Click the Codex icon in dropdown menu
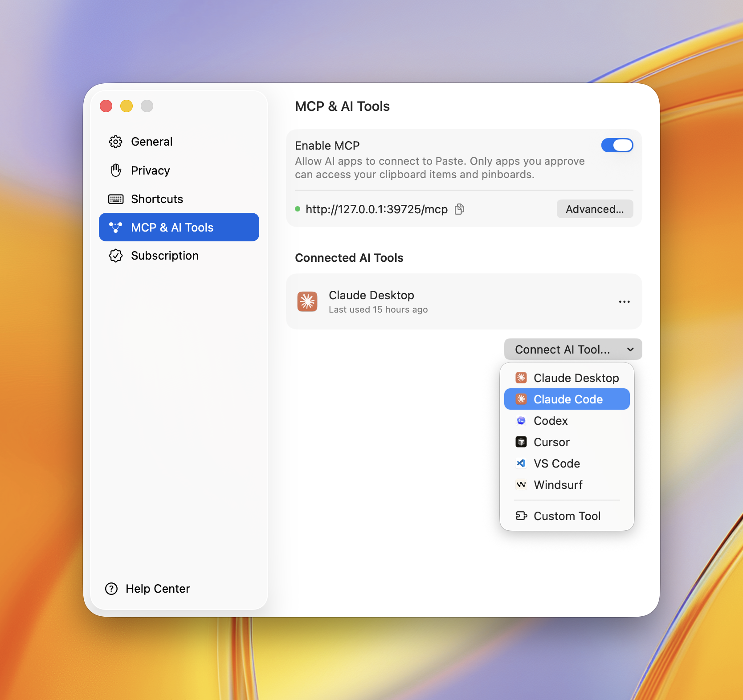The width and height of the screenshot is (743, 700). pyautogui.click(x=521, y=420)
